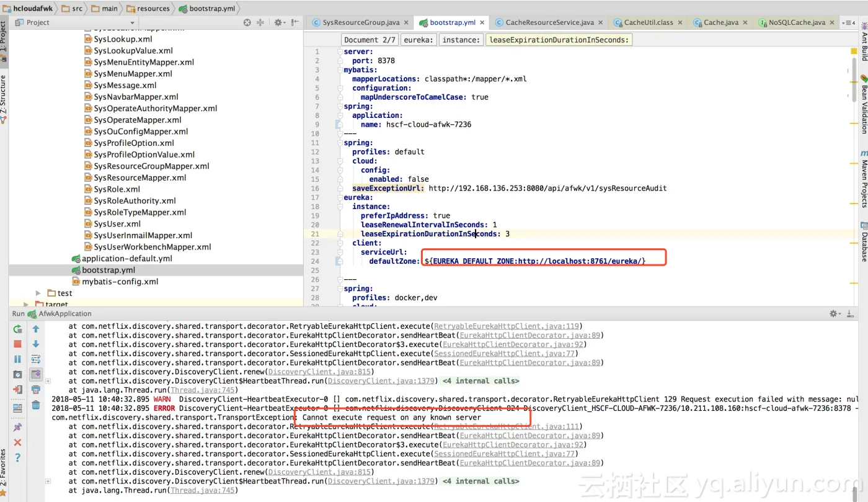Toggle pin tab in the Run panel
This screenshot has width=868, height=502.
pyautogui.click(x=17, y=427)
